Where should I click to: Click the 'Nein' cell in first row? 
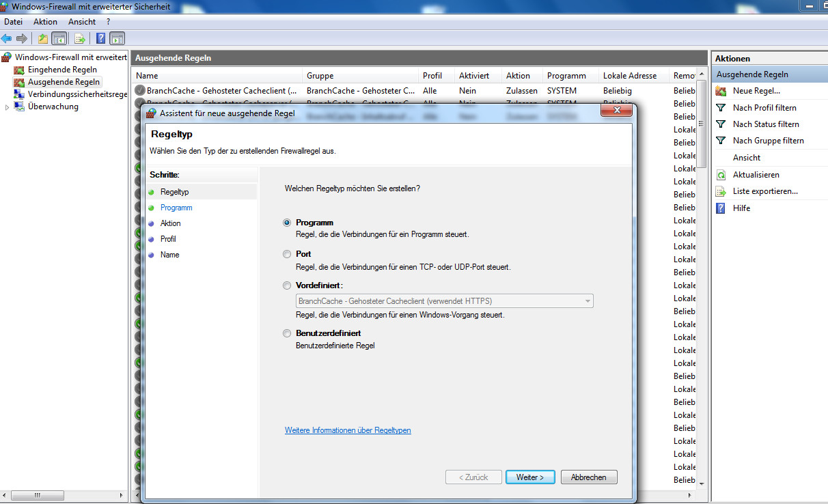[x=467, y=91]
